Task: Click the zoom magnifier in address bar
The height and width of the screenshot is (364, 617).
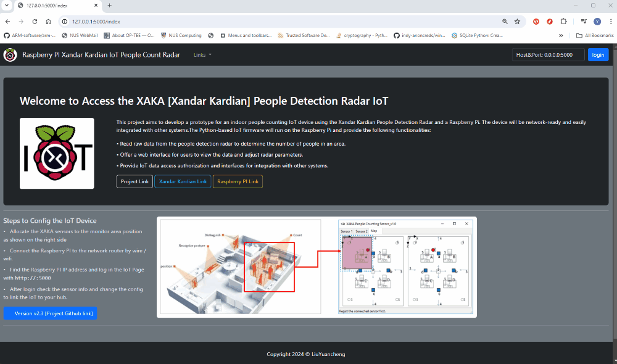Action: (505, 22)
